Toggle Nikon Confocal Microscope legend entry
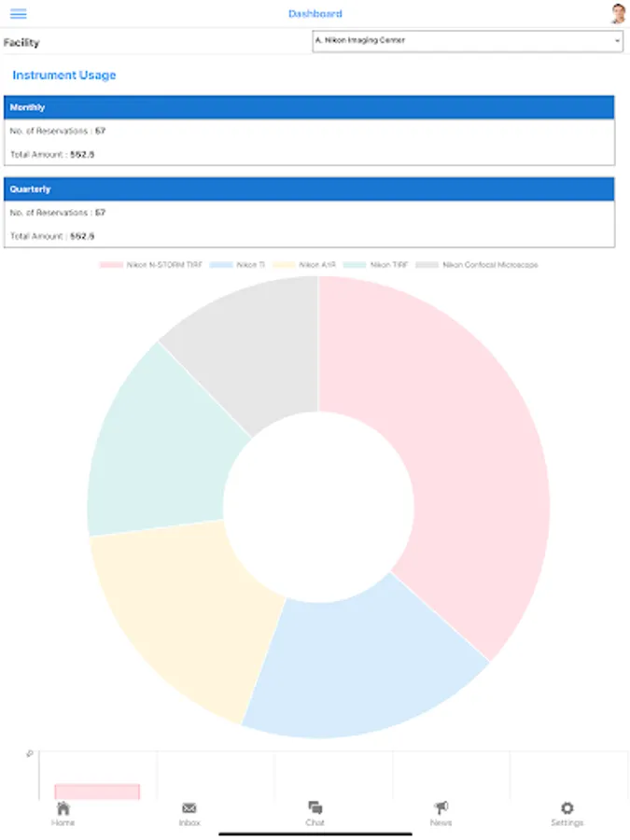The height and width of the screenshot is (840, 630). [x=477, y=265]
